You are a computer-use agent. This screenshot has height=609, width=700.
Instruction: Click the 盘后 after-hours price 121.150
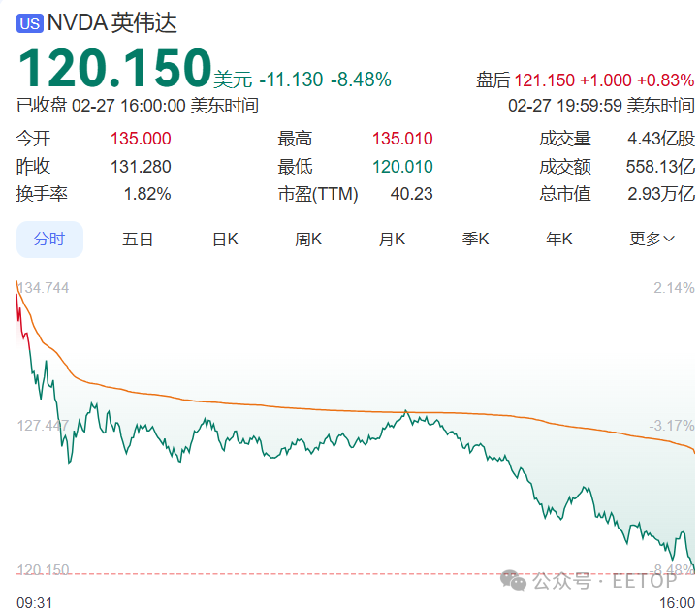coord(544,80)
